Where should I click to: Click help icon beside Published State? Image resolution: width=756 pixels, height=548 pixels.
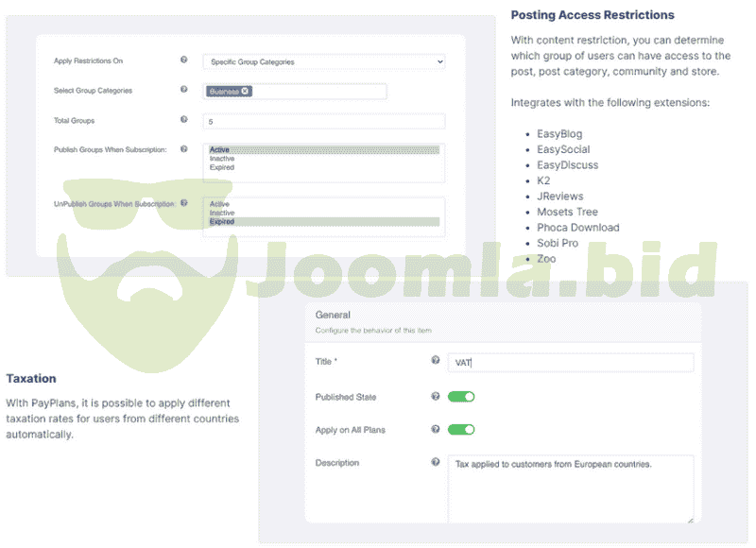[436, 397]
